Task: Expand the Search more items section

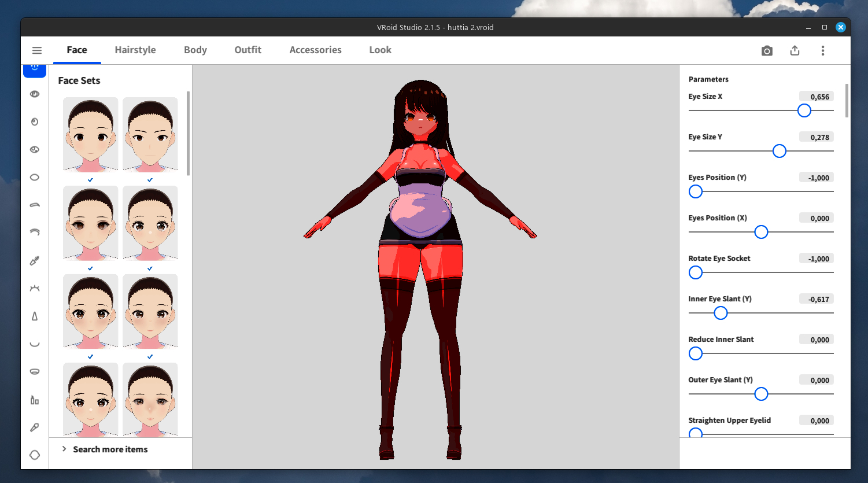Action: click(110, 449)
